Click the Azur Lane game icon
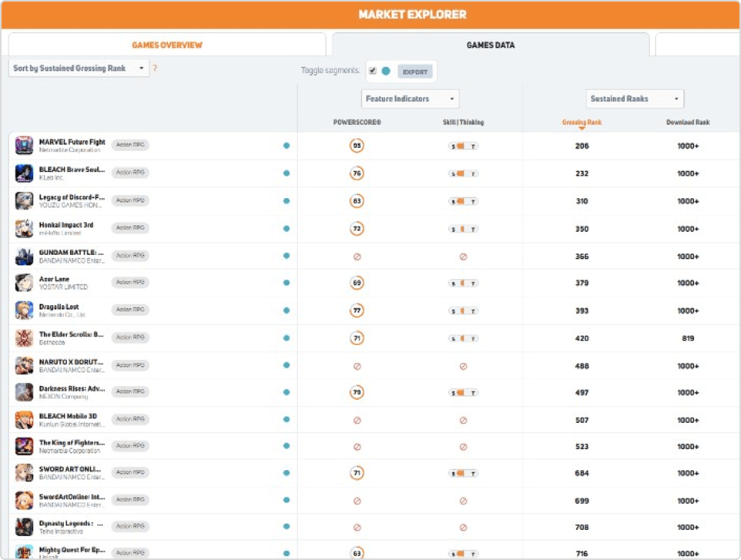 pos(25,283)
